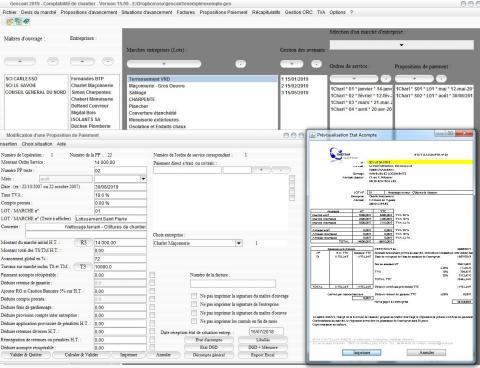Tick checkbox beside Déduire retenues diverses H.T. field
Screen dimensions: 480x368
pos(152,331)
